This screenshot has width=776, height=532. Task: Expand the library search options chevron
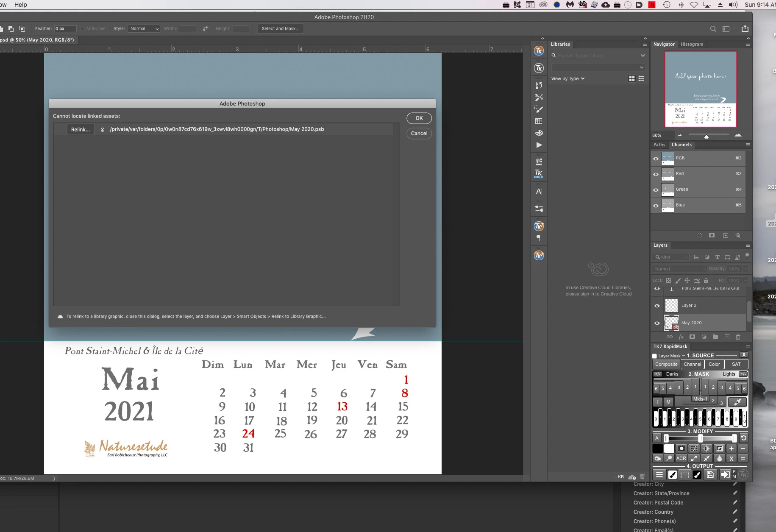point(643,56)
